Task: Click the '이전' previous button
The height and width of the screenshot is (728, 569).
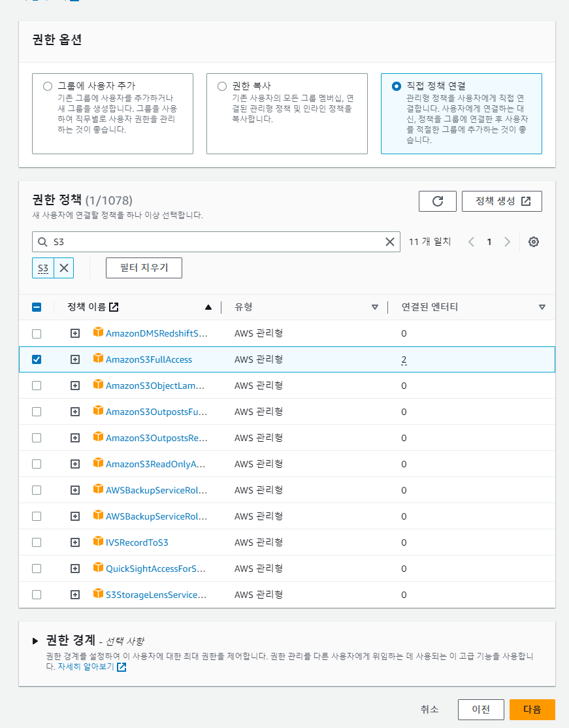Action: [x=481, y=710]
